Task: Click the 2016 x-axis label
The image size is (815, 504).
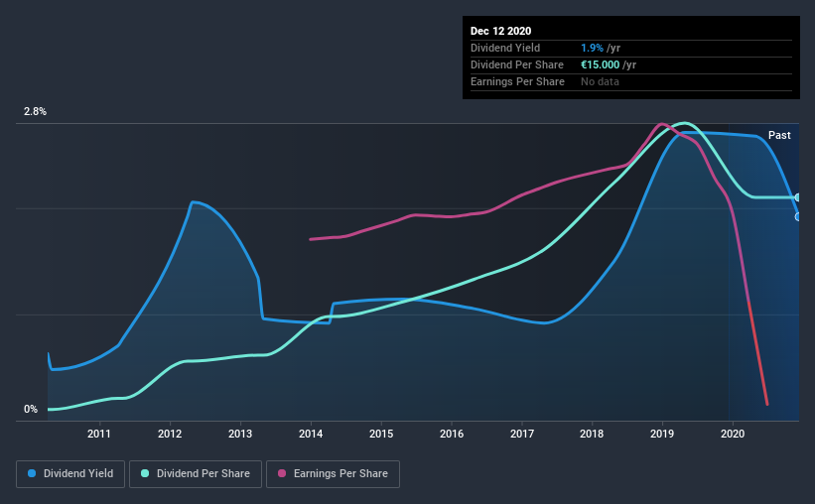Action: (x=452, y=434)
